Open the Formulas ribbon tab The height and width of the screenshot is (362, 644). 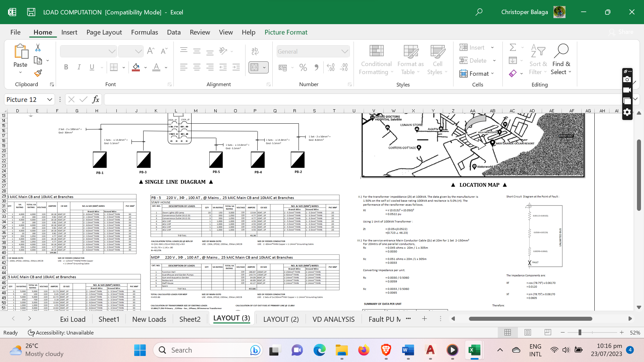click(x=145, y=32)
